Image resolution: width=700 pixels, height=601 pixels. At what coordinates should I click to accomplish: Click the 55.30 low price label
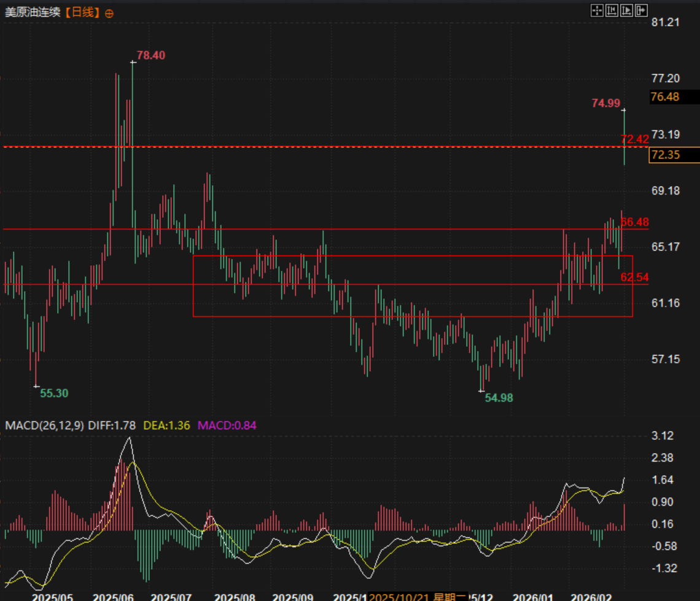[54, 393]
